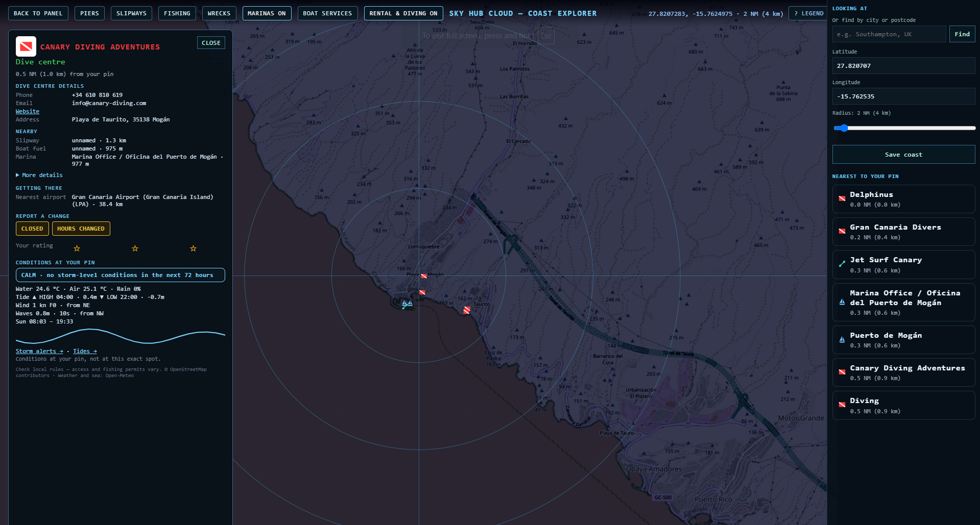
Task: Open the Legend
Action: click(808, 13)
